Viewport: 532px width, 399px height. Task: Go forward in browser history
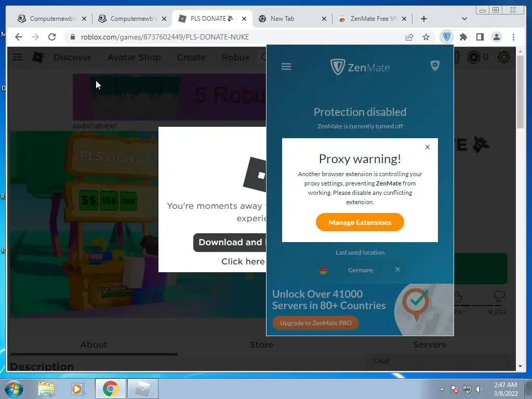pos(35,37)
